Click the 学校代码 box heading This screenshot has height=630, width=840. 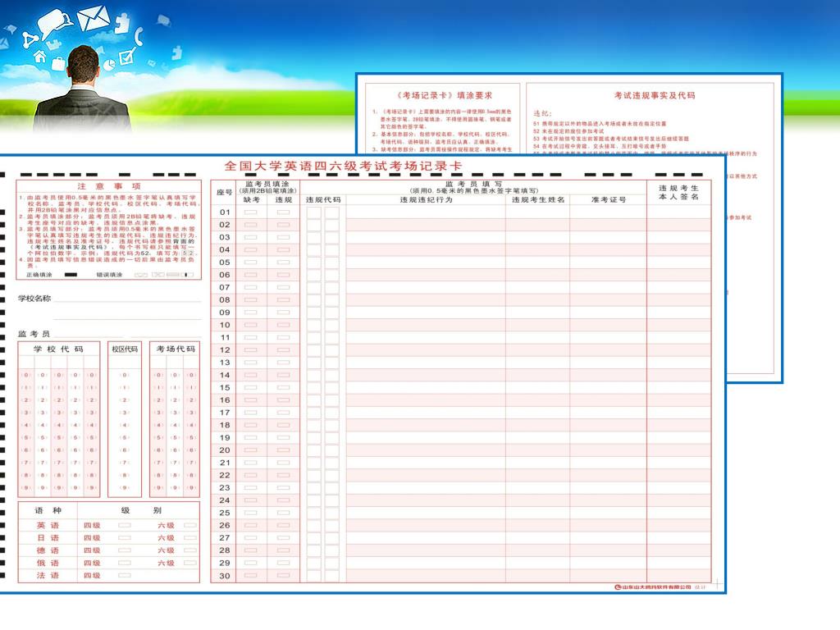[x=58, y=349]
